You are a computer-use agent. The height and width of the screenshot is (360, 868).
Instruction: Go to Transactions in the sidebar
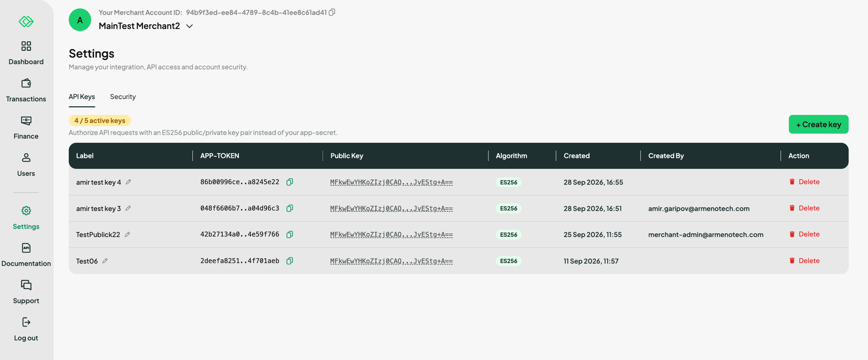[26, 90]
